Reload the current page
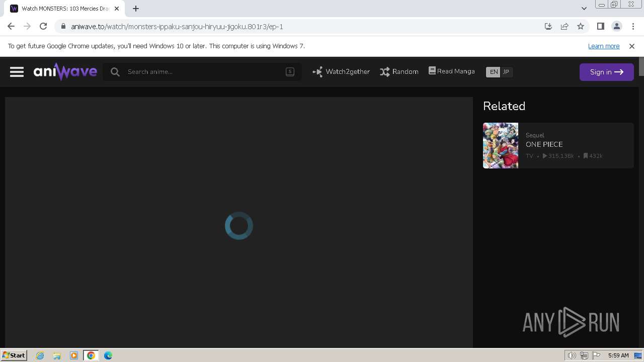 pyautogui.click(x=43, y=26)
